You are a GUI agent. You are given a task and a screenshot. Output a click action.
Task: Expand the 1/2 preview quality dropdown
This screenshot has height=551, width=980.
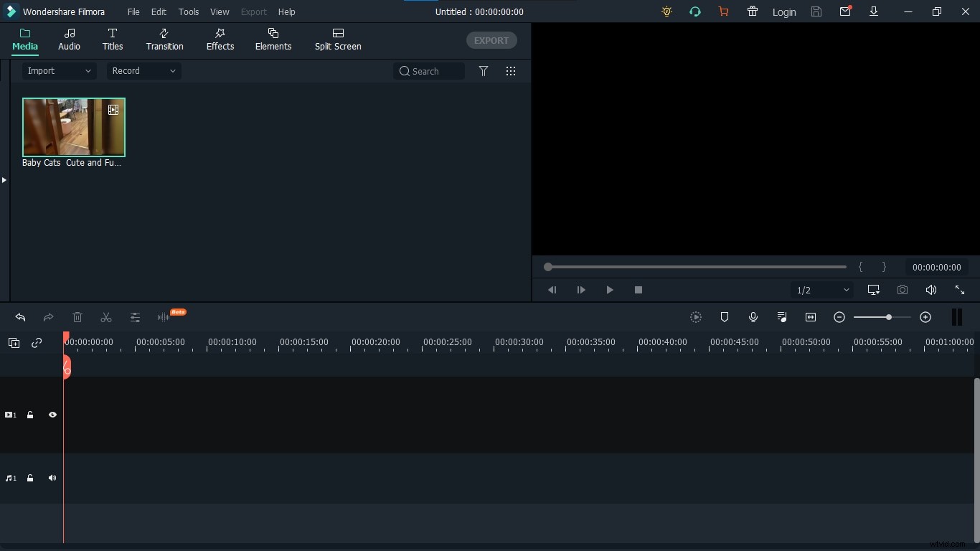point(821,290)
